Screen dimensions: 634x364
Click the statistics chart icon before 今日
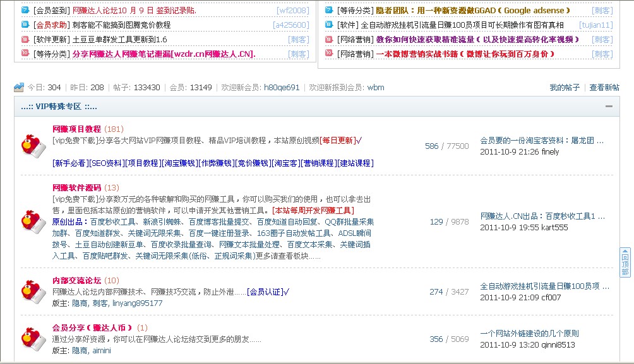(19, 87)
